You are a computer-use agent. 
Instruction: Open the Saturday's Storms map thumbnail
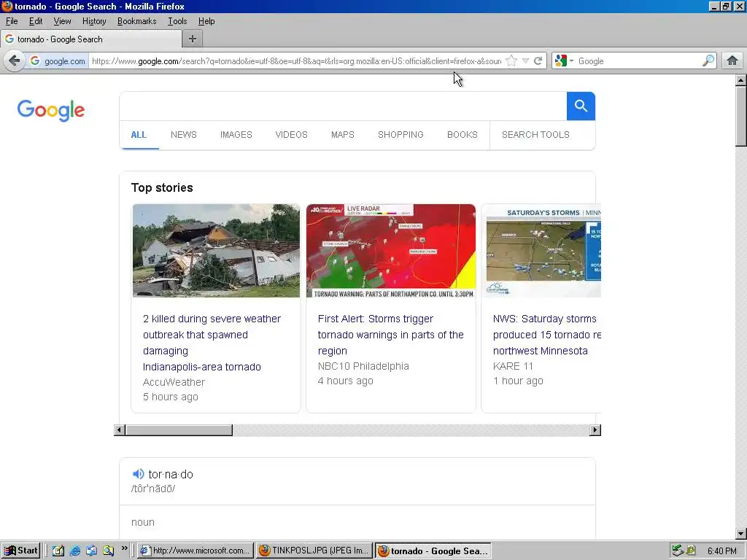click(x=542, y=251)
